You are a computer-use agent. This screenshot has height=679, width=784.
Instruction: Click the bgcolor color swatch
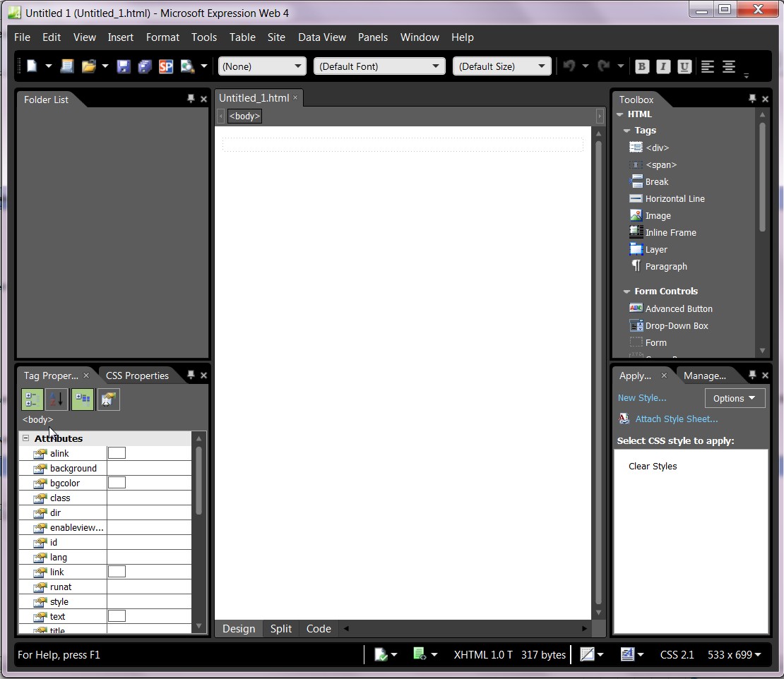point(117,483)
